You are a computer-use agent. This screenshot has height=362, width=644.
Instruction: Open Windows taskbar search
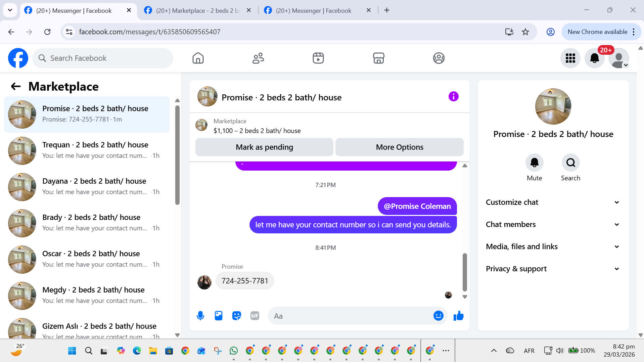[x=89, y=351]
